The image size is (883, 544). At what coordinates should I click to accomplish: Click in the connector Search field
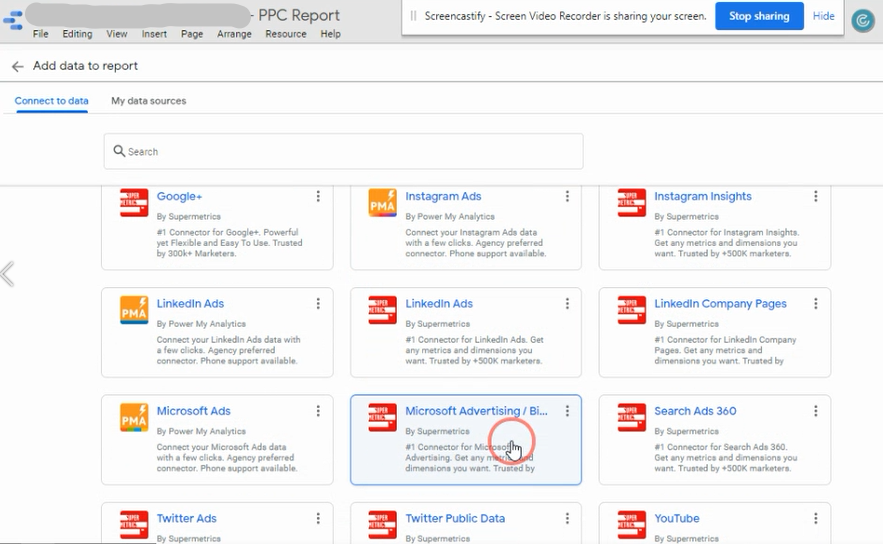tap(344, 151)
